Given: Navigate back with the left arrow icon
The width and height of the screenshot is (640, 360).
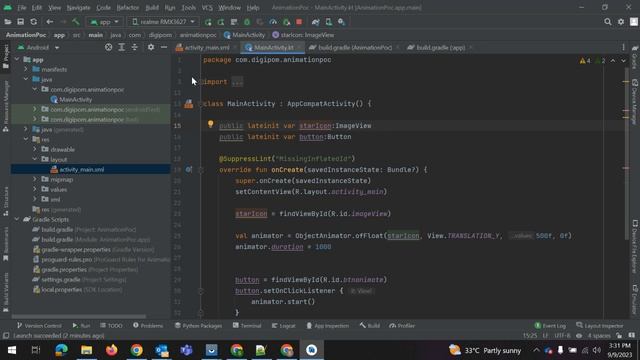Looking at the screenshot, I should point(49,22).
